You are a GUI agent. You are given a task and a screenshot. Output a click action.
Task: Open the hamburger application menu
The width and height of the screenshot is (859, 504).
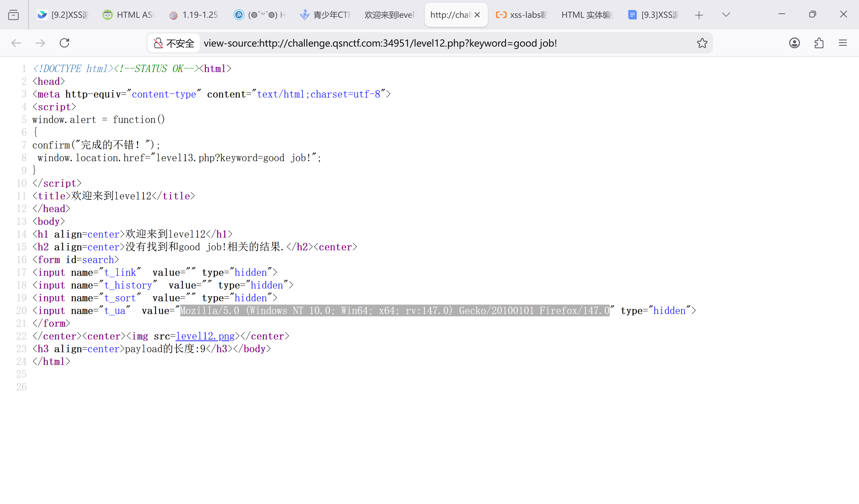(843, 43)
